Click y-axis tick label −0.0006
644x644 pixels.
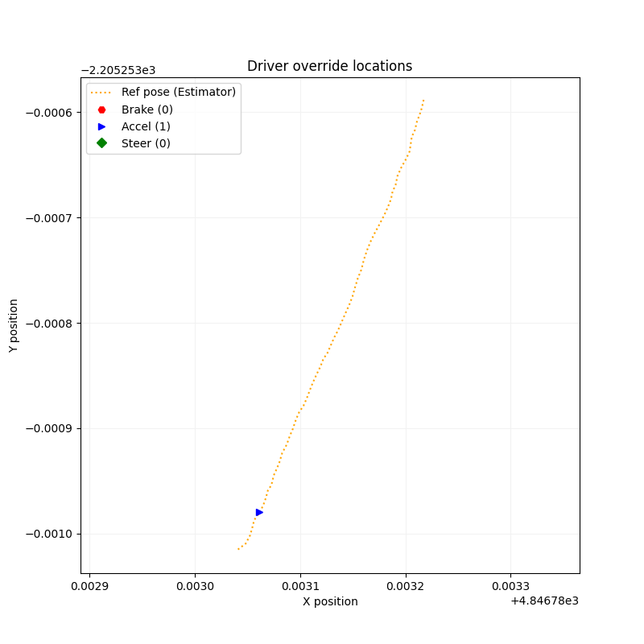click(x=49, y=113)
